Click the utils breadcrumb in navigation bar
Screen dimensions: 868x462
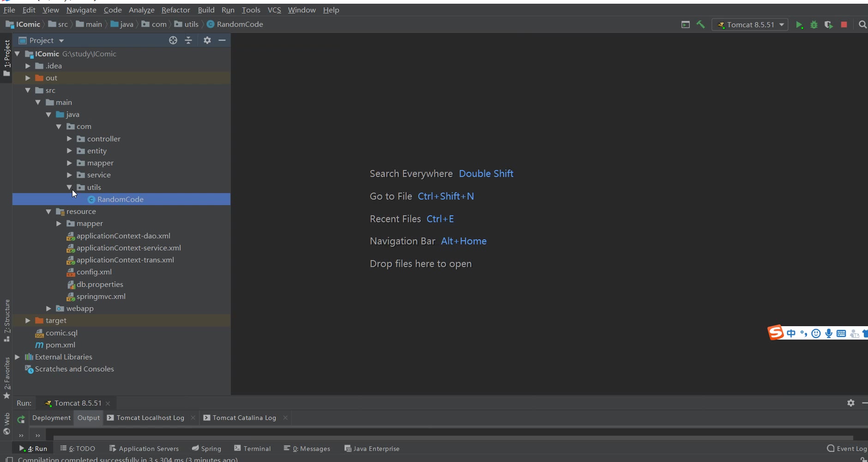(191, 24)
